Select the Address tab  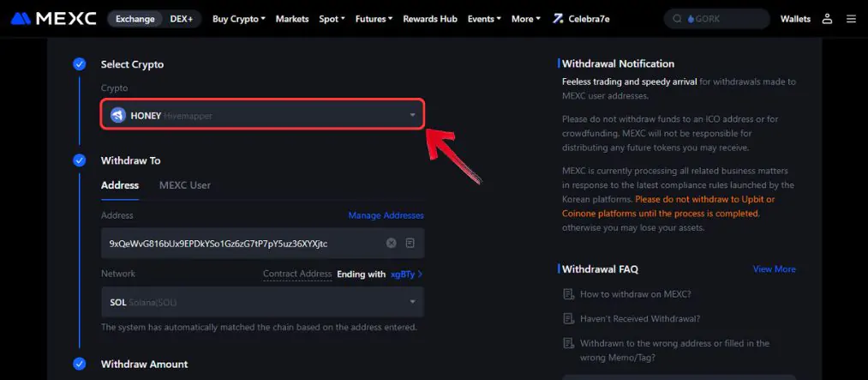click(120, 185)
